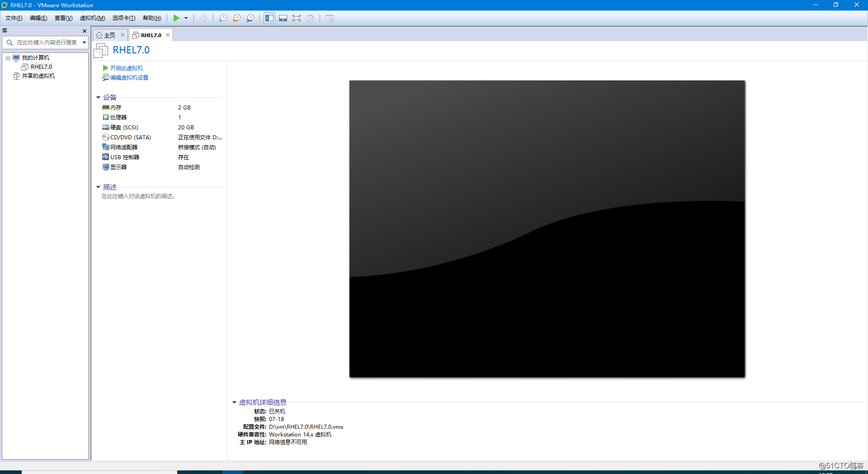
Task: Open the 编辑(E) menu
Action: 38,18
